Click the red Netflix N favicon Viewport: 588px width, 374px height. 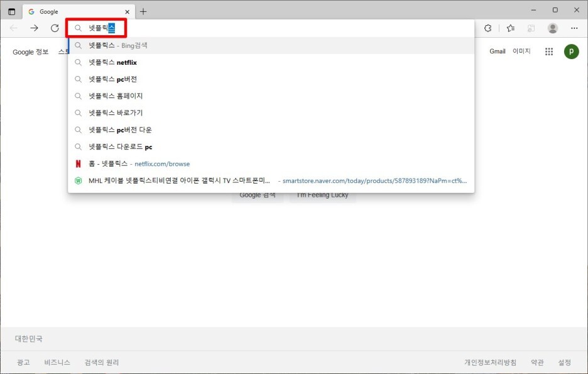pos(78,163)
